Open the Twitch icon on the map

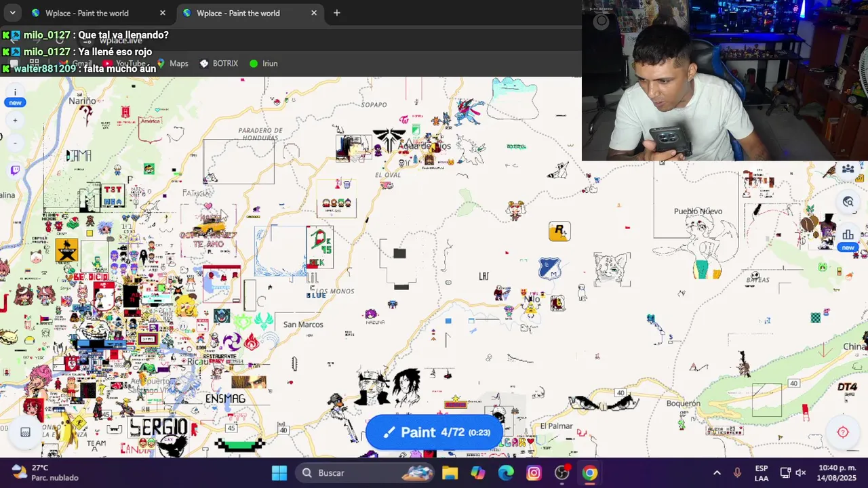[x=15, y=170]
